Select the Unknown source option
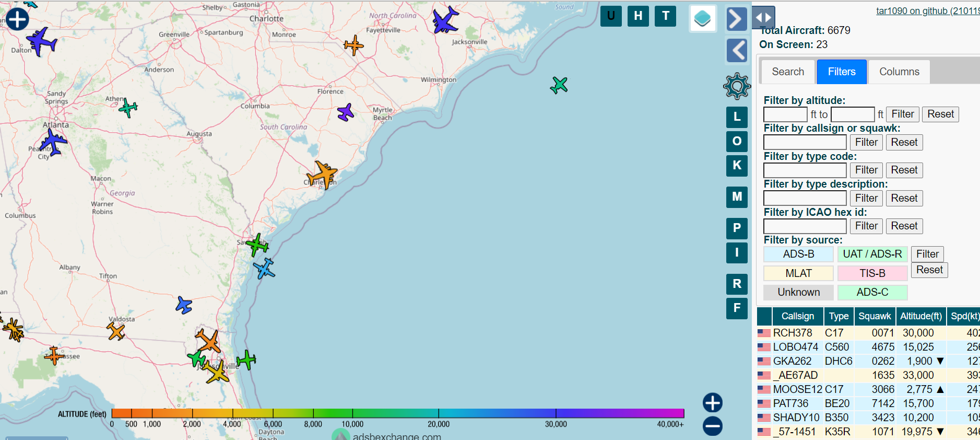Screen dimensions: 980x440 tap(798, 292)
